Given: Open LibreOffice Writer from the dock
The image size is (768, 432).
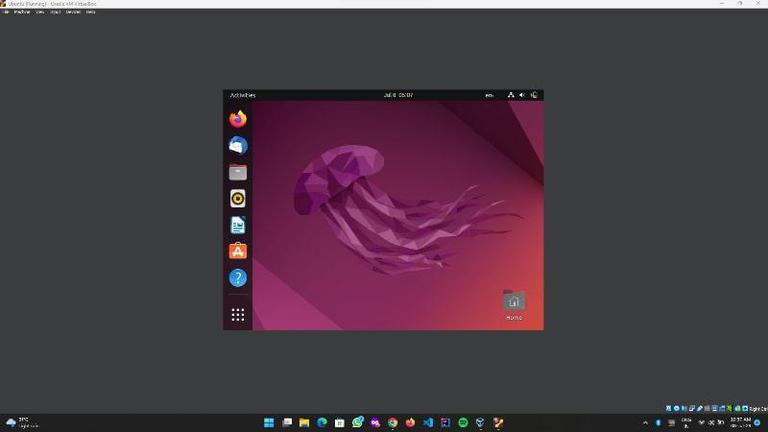Looking at the screenshot, I should [x=238, y=225].
